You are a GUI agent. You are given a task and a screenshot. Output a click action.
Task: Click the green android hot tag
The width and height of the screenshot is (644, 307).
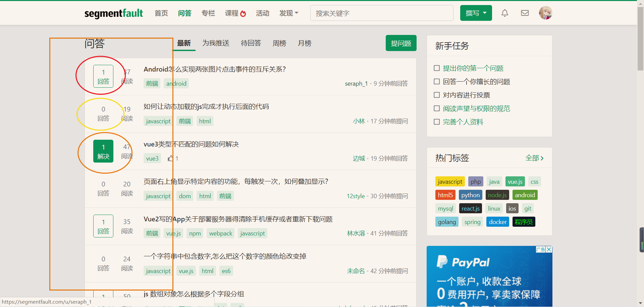pyautogui.click(x=525, y=195)
